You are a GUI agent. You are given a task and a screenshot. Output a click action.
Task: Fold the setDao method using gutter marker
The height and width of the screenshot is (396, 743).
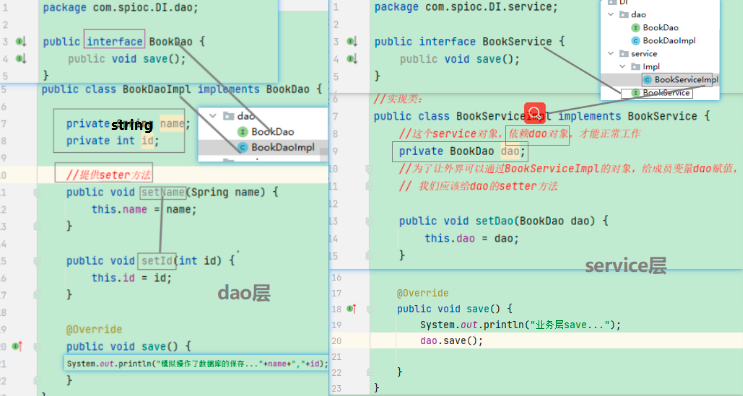point(370,221)
